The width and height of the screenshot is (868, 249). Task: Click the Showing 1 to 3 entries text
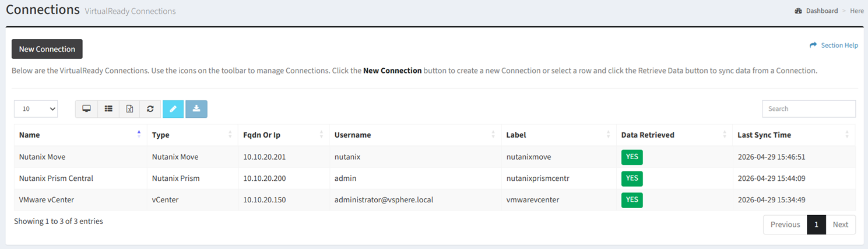click(x=58, y=221)
